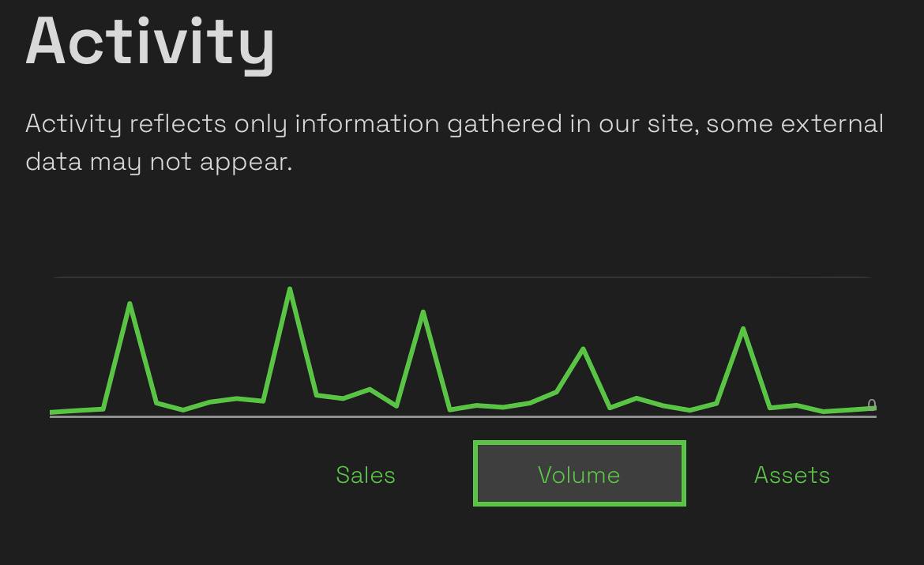Viewport: 924px width, 565px height.
Task: Click the small bump right after the fourth peak
Action: 637,398
